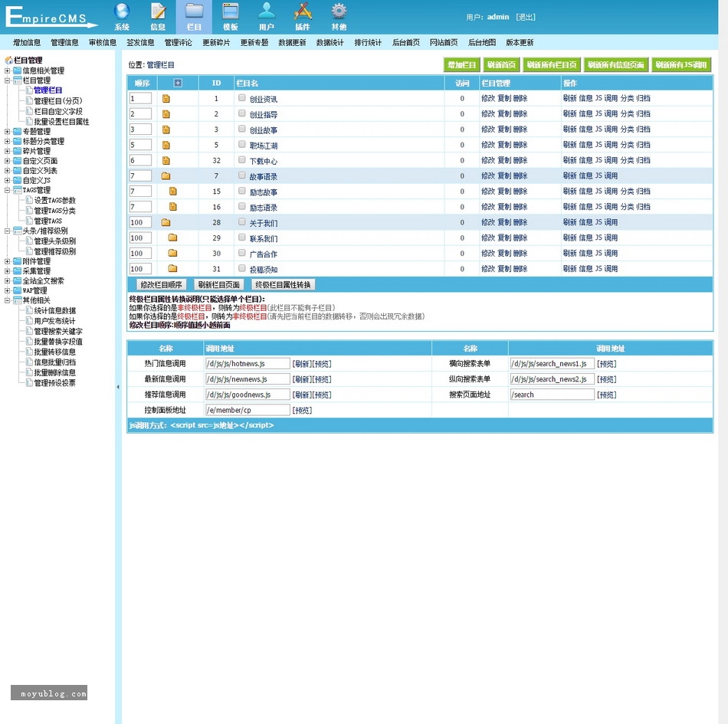Open the 模板 window icon in the top navigation
728x724 pixels.
(x=231, y=11)
